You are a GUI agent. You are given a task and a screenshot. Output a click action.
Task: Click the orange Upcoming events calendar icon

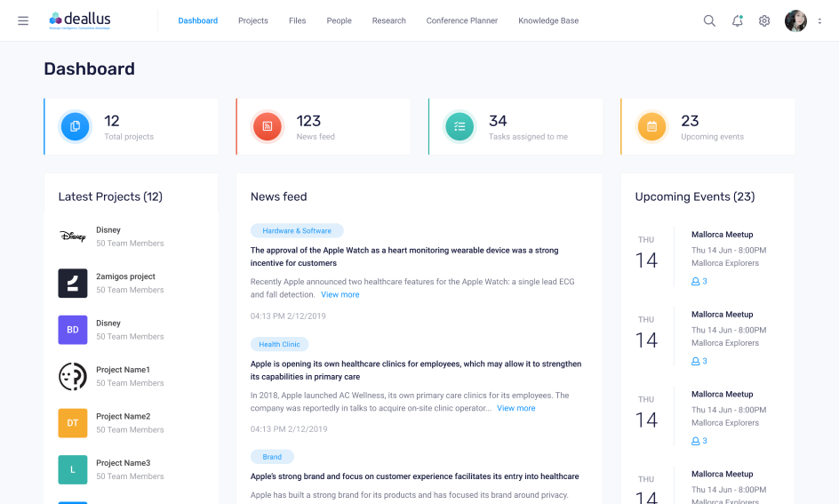(x=651, y=126)
